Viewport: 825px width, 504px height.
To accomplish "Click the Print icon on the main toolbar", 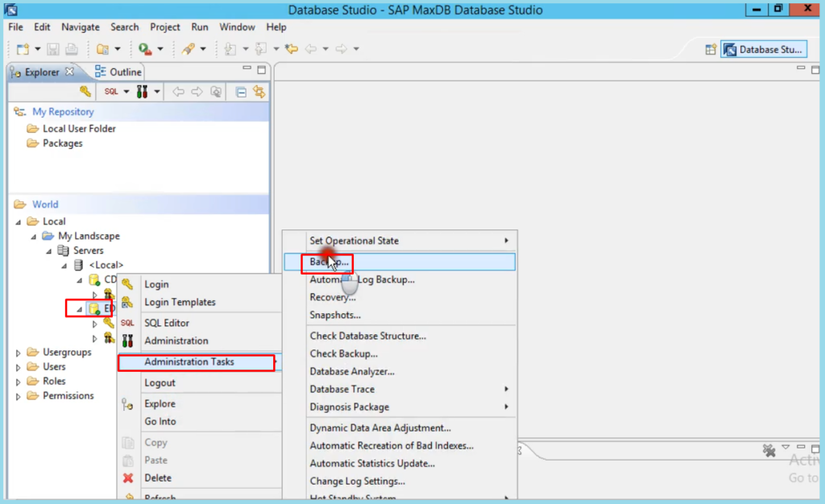I will point(71,48).
